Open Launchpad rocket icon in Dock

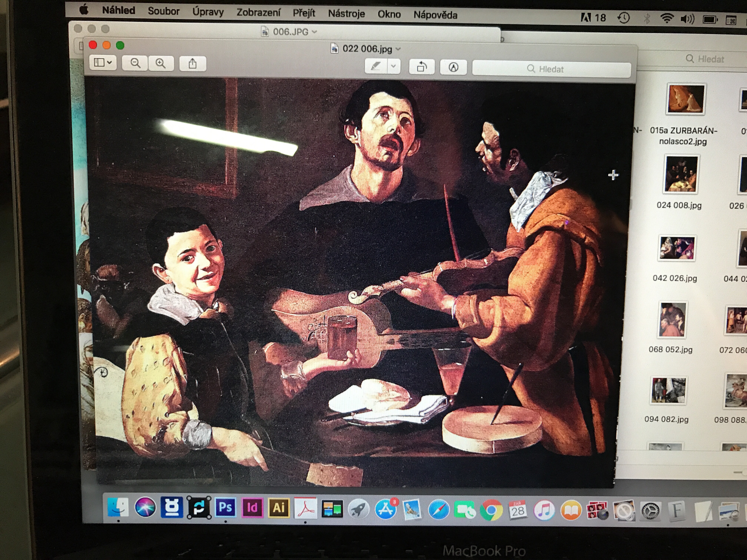click(359, 509)
